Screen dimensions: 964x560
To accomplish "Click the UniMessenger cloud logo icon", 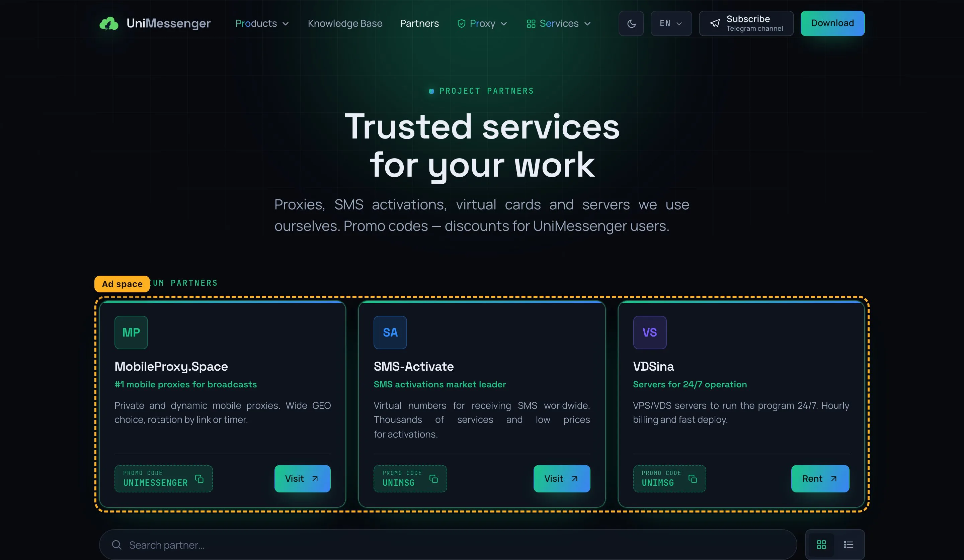I will 109,23.
